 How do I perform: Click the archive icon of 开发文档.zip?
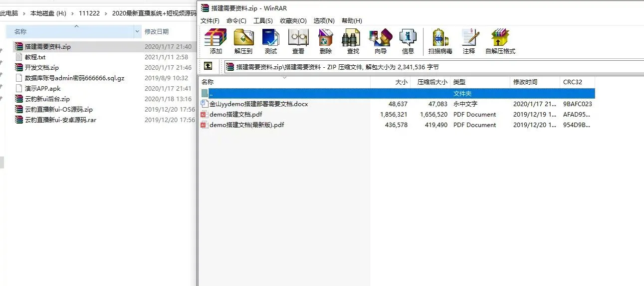[19, 67]
